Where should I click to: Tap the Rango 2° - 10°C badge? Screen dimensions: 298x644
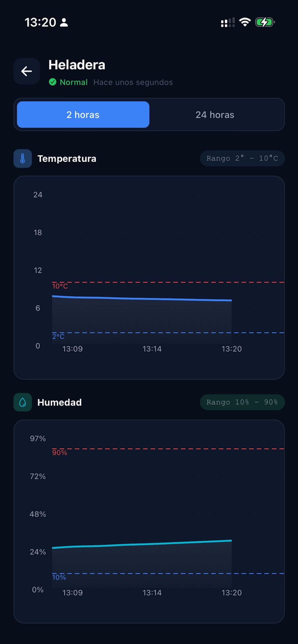click(x=242, y=158)
